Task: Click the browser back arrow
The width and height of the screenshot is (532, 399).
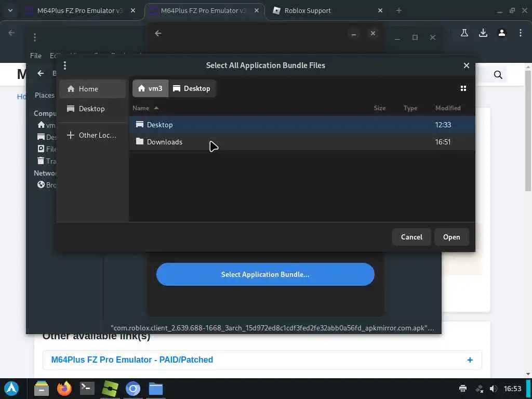Action: tap(11, 33)
